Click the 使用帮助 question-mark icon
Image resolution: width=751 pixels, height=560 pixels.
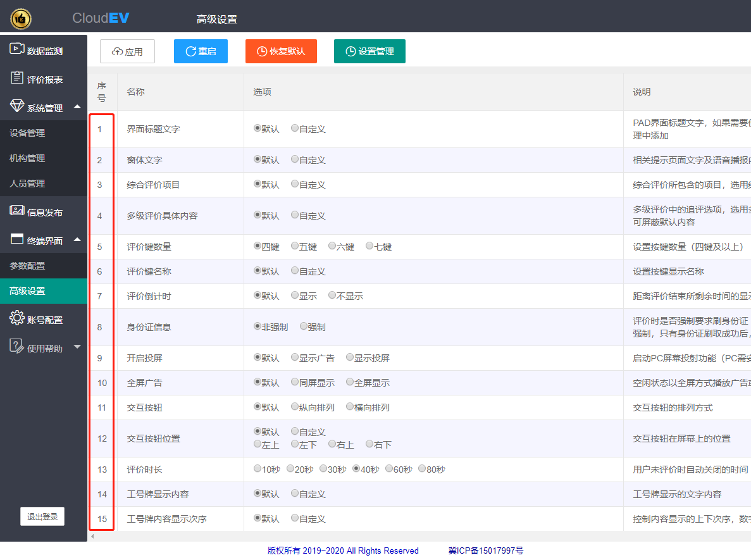16,346
